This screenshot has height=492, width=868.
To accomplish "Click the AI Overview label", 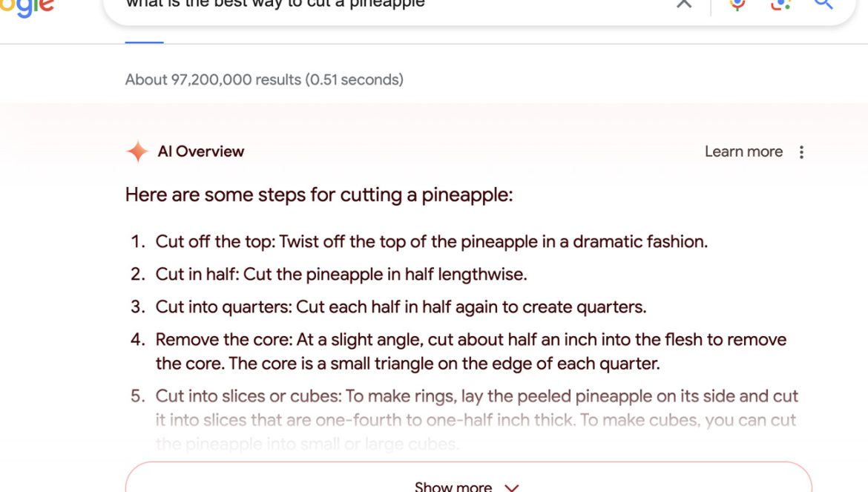I will click(x=201, y=151).
